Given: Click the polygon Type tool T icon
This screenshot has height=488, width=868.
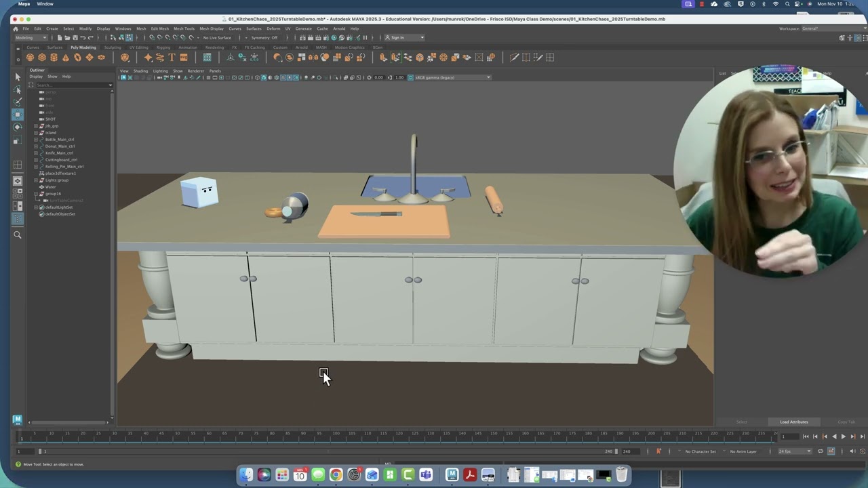Looking at the screenshot, I should tap(172, 58).
